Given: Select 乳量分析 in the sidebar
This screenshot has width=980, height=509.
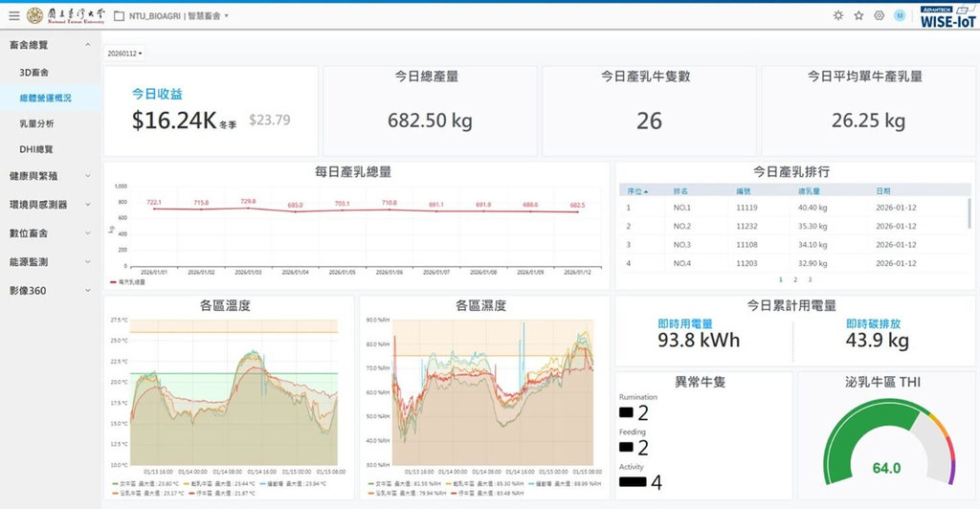Looking at the screenshot, I should pyautogui.click(x=36, y=123).
